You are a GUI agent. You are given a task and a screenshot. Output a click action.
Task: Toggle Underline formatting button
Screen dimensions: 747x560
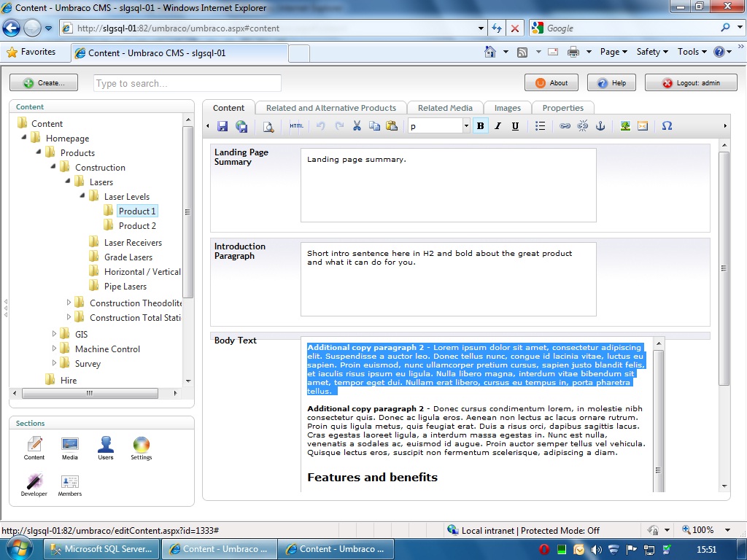coord(515,125)
